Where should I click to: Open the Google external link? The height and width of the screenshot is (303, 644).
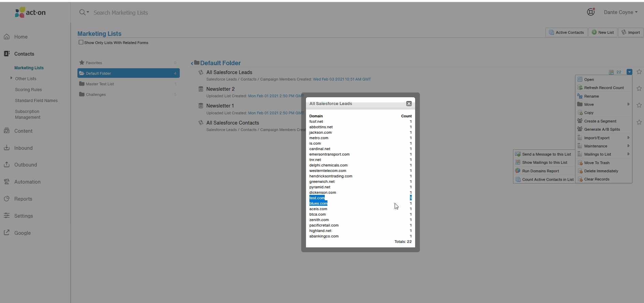(22, 233)
